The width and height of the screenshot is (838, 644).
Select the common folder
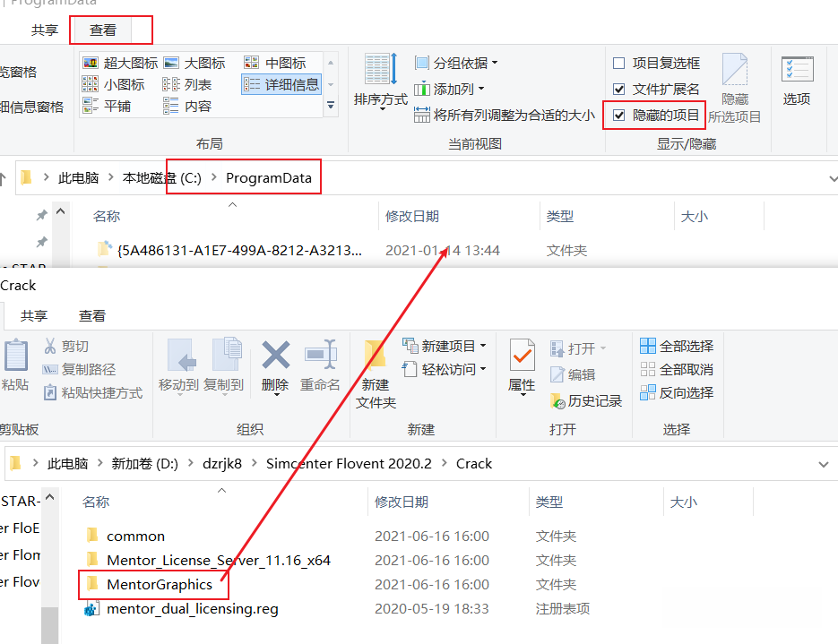click(125, 536)
